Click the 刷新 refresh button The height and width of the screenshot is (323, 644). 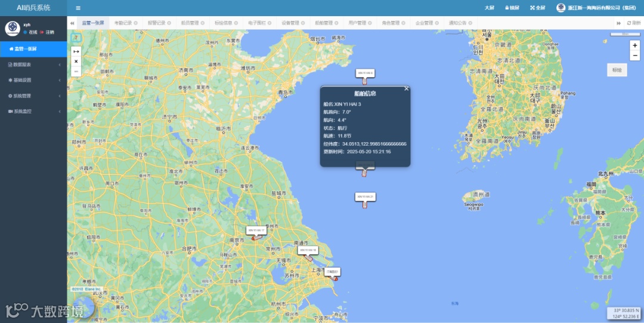pos(634,23)
